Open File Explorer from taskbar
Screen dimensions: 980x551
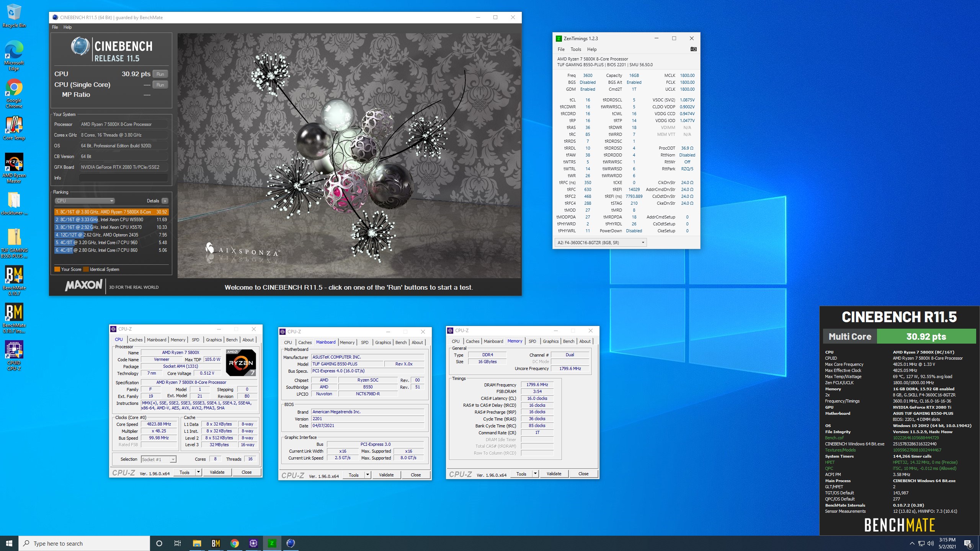(x=197, y=543)
